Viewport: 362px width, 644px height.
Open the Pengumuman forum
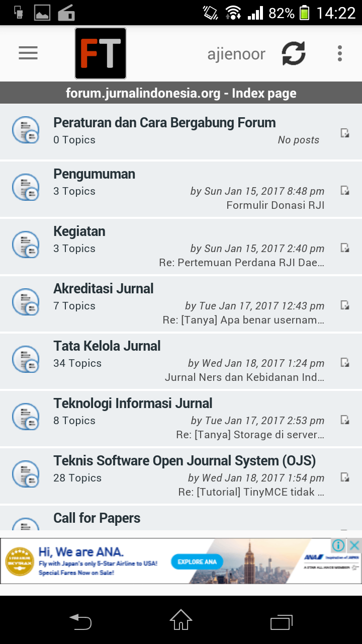click(x=95, y=174)
